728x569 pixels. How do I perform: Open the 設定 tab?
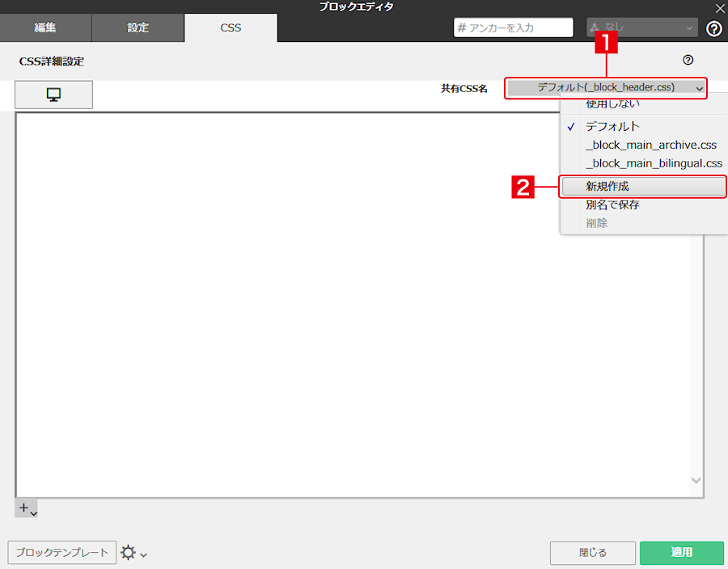(x=138, y=27)
